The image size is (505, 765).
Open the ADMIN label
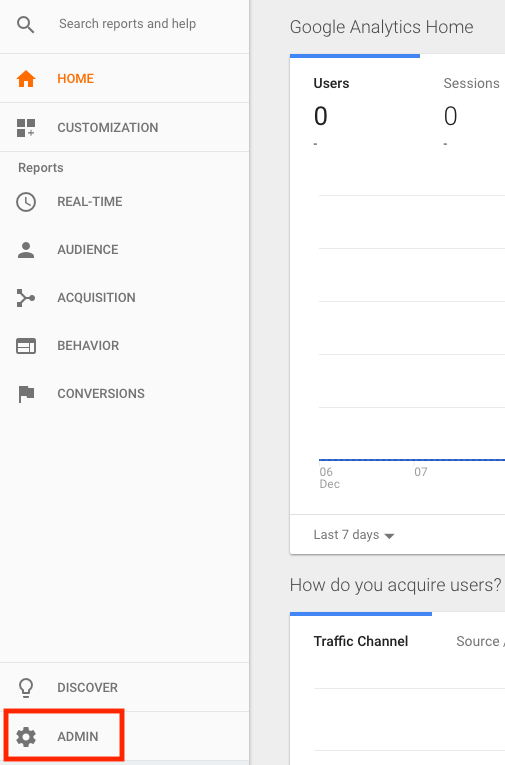(x=78, y=736)
